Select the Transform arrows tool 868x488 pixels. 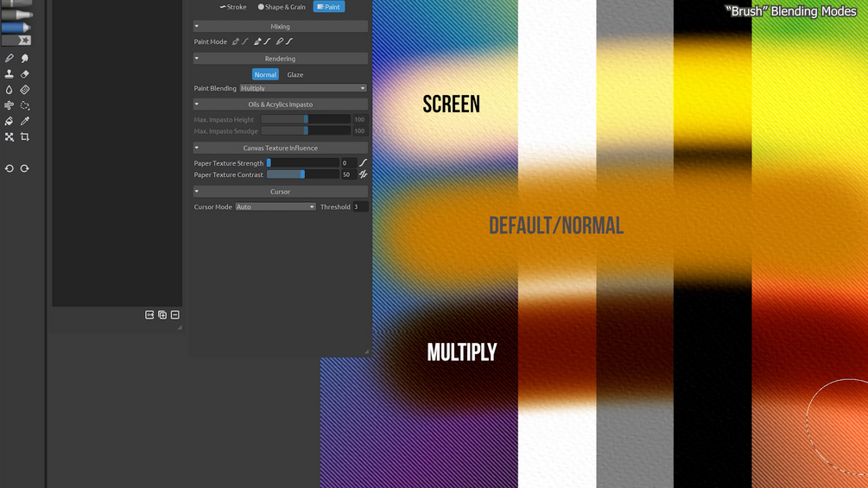click(x=9, y=136)
